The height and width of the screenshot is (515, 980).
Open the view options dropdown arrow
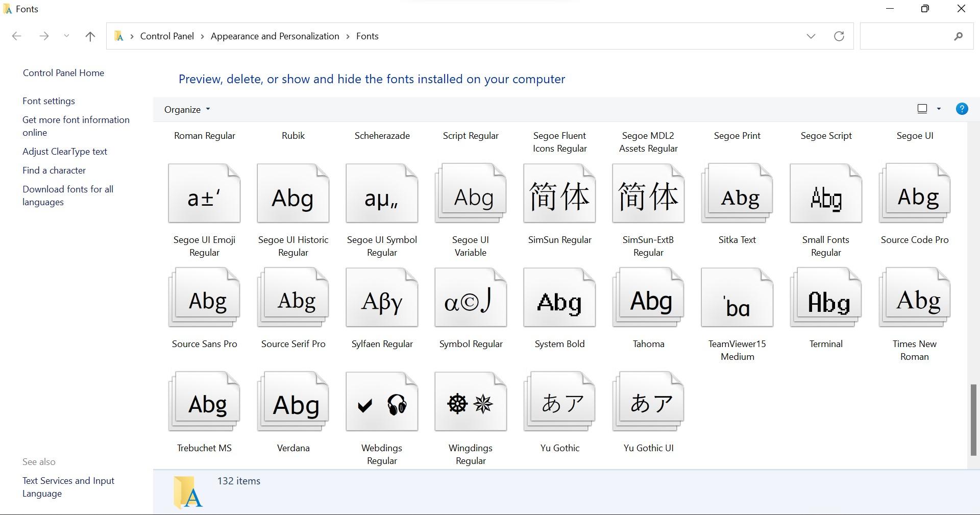938,108
